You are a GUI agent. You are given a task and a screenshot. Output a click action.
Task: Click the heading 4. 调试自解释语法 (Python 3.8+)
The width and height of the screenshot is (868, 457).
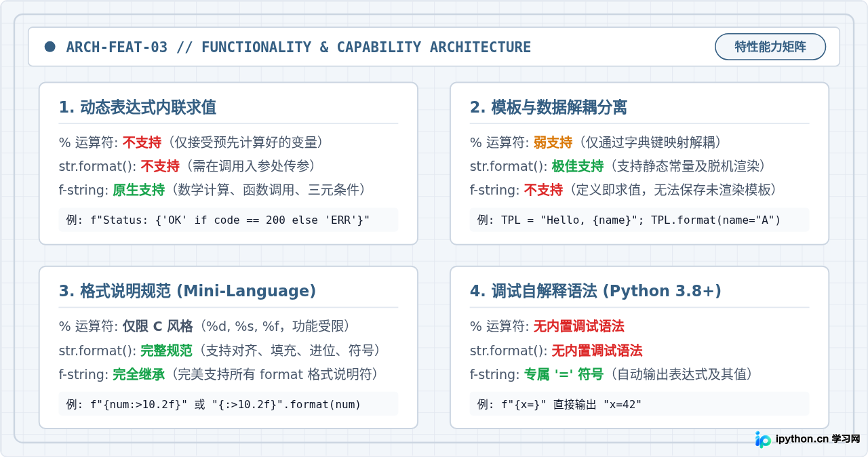pyautogui.click(x=595, y=291)
